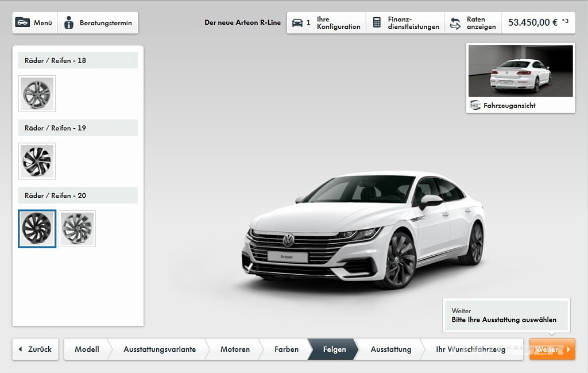The width and height of the screenshot is (588, 373).
Task: Switch to the Farben step
Action: [x=286, y=349]
